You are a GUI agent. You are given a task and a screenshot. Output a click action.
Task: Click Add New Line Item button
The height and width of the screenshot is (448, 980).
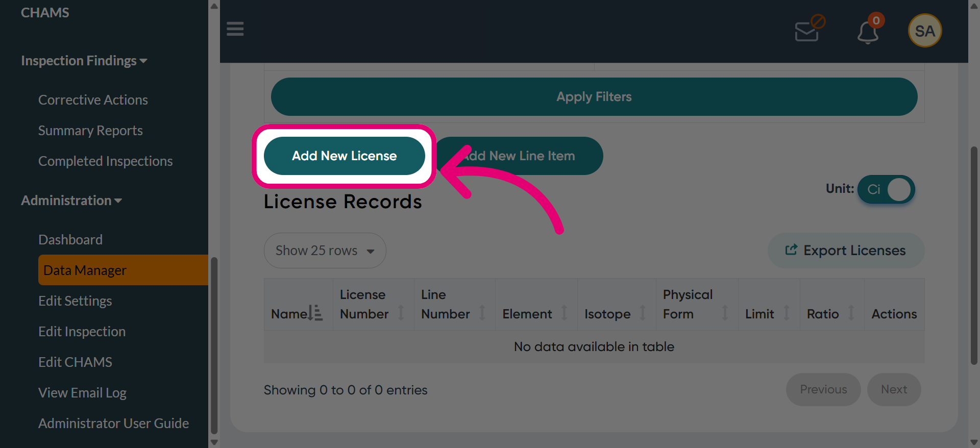pyautogui.click(x=520, y=156)
